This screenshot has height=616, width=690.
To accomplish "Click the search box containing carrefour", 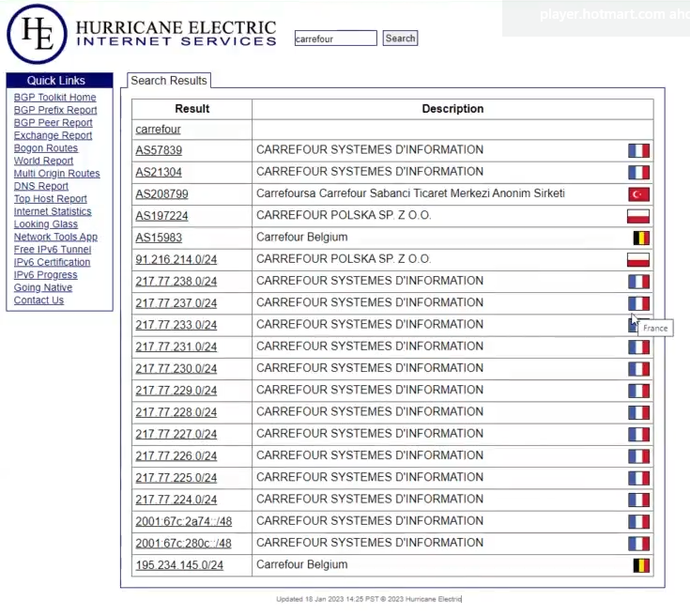I will (336, 38).
